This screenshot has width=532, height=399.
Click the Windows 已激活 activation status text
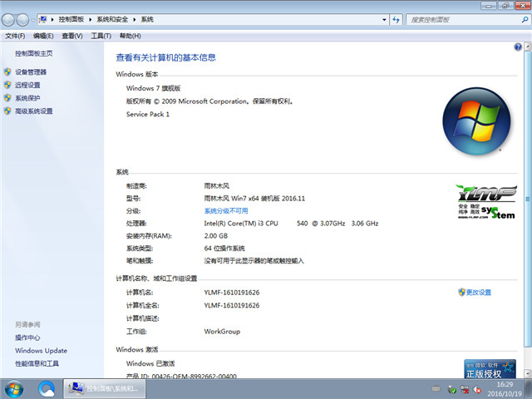click(x=150, y=364)
